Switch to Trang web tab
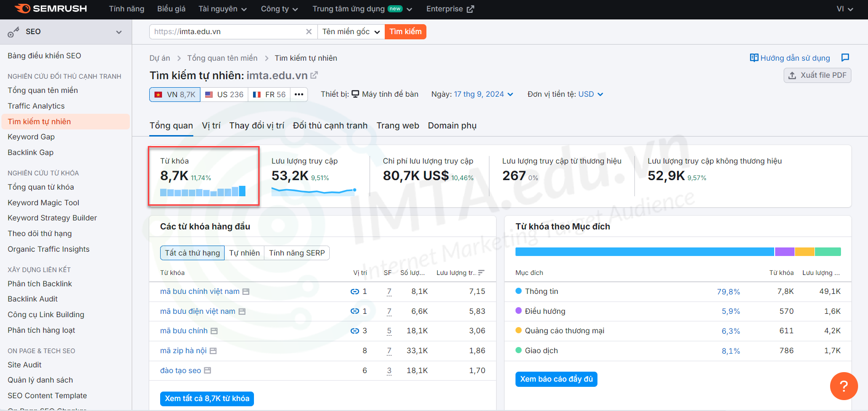868x411 pixels. tap(398, 126)
